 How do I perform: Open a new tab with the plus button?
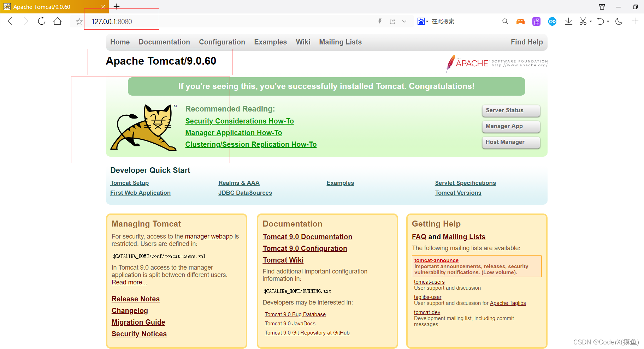(117, 6)
